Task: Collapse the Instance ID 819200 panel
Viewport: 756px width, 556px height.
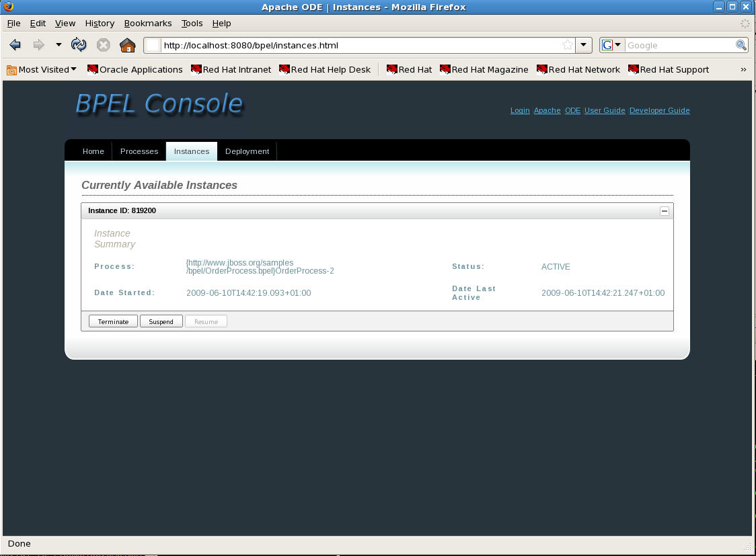Action: click(x=664, y=211)
